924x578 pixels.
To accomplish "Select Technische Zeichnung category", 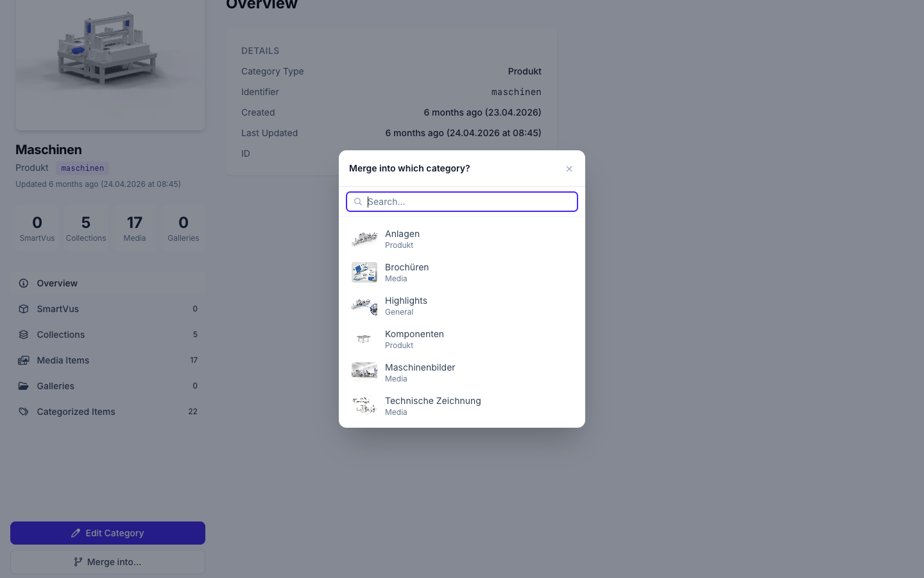I will click(x=462, y=406).
